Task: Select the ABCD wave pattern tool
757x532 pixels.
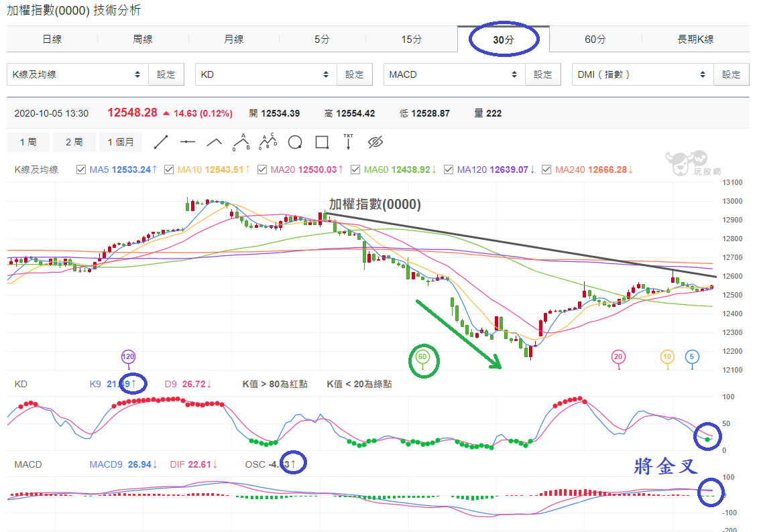Action: point(268,141)
